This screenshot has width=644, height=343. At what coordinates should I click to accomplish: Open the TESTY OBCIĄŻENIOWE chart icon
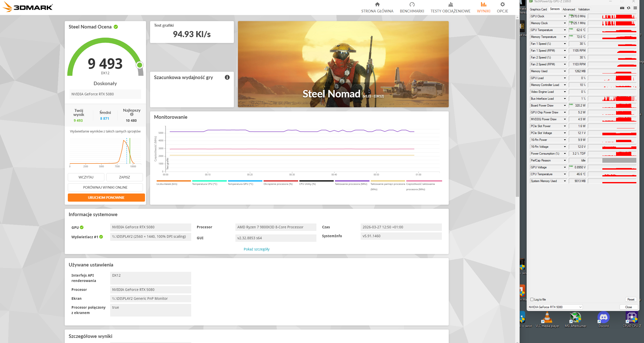tap(450, 5)
